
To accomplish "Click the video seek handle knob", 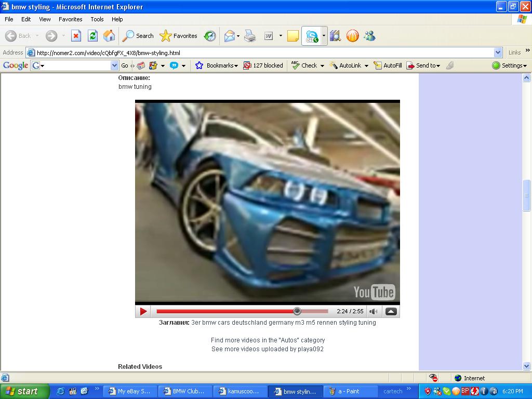I will [297, 311].
